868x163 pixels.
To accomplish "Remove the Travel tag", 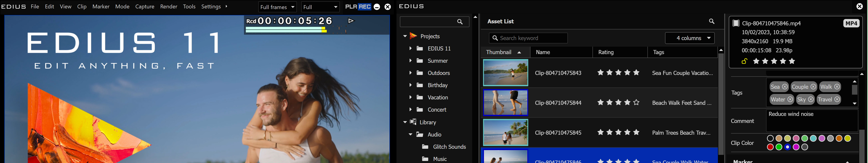I will [837, 100].
